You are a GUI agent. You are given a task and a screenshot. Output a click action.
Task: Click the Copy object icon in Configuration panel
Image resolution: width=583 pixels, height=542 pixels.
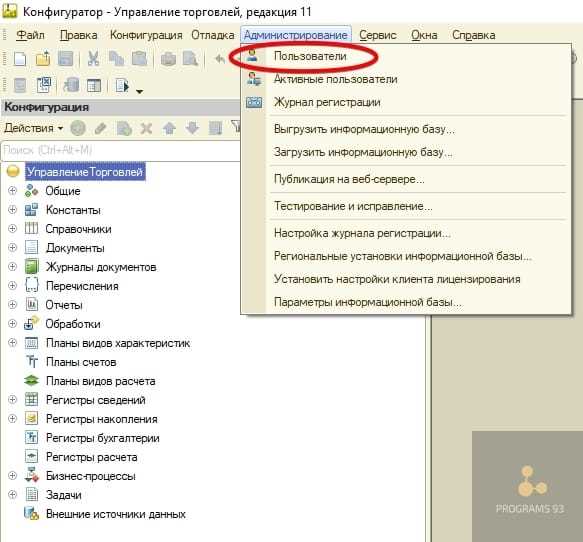[x=124, y=129]
